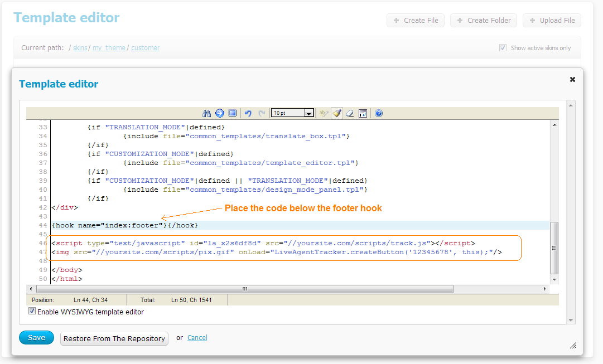Click the eraser reset highlight icon
This screenshot has height=364, width=603.
(x=350, y=113)
